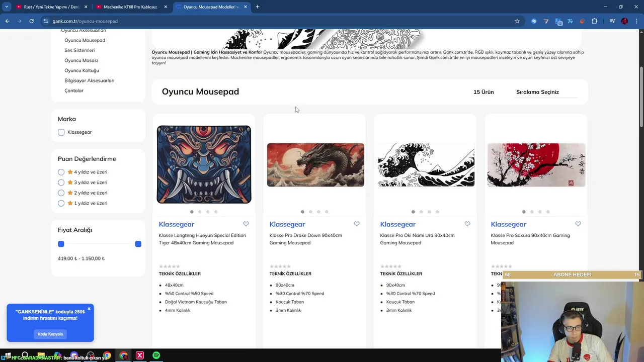Viewport: 644px width, 362px height.
Task: Switch to the Rust / Yeni Tekne Yapımı tab
Action: click(50, 7)
